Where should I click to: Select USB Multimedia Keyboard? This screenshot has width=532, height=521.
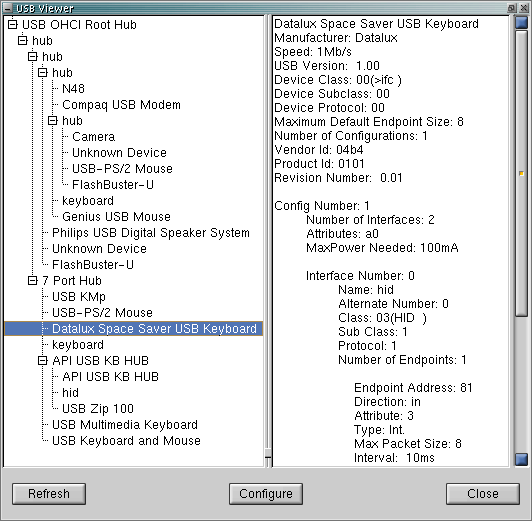125,425
